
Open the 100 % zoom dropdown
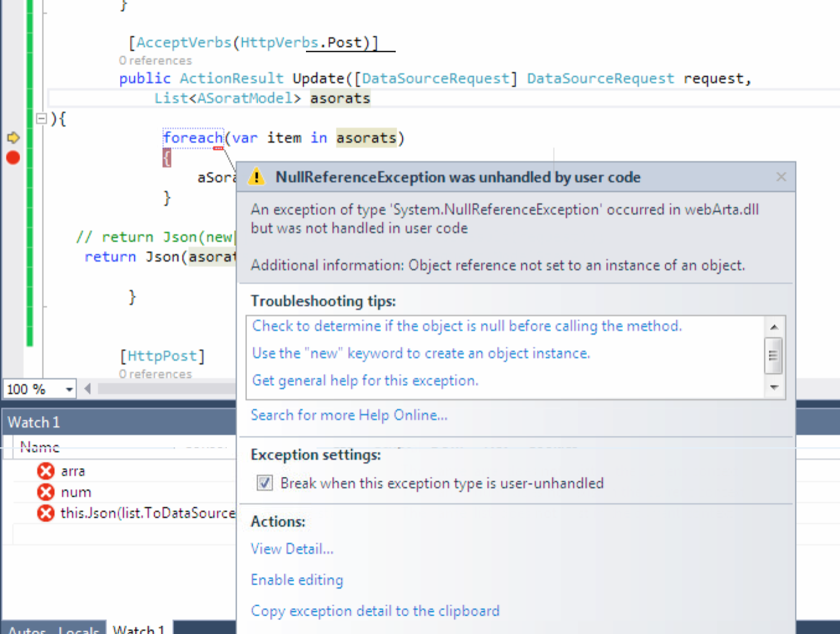(69, 389)
